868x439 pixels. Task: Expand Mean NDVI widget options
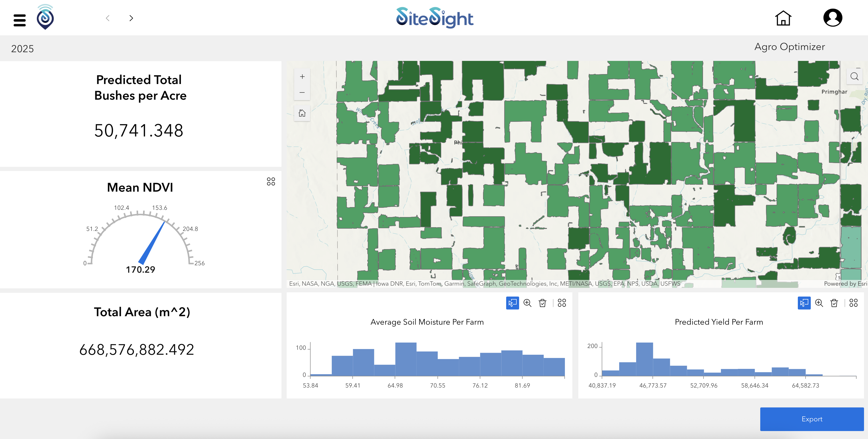click(271, 182)
